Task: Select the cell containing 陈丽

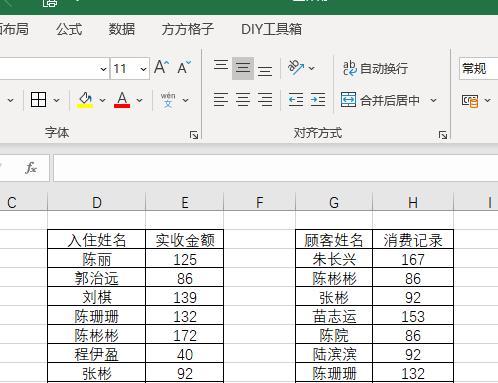Action: tap(97, 258)
